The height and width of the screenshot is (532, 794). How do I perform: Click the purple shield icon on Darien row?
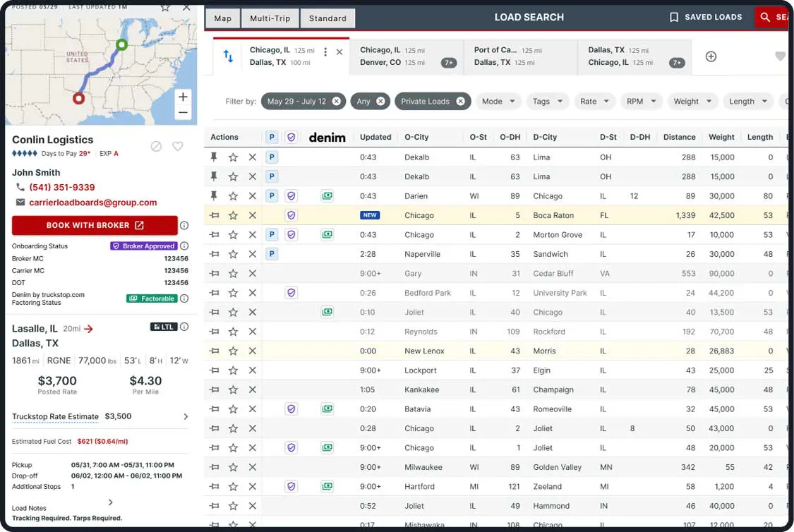[x=291, y=195]
